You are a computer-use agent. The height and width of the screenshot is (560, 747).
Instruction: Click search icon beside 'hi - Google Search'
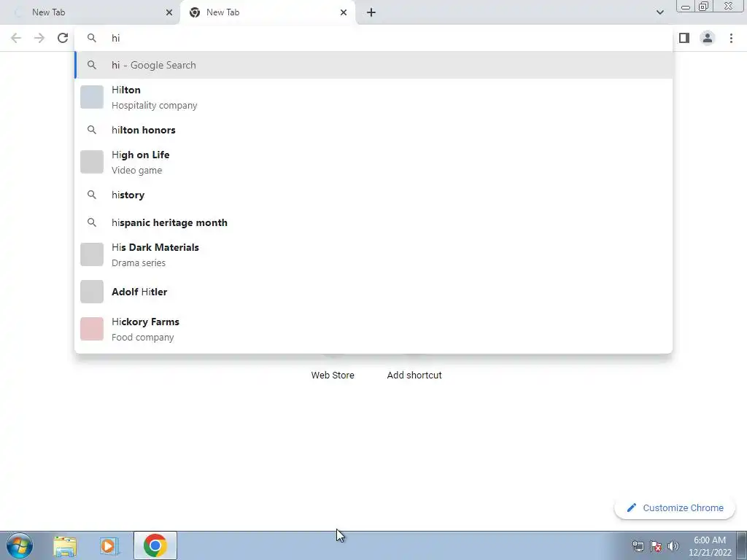(x=92, y=65)
